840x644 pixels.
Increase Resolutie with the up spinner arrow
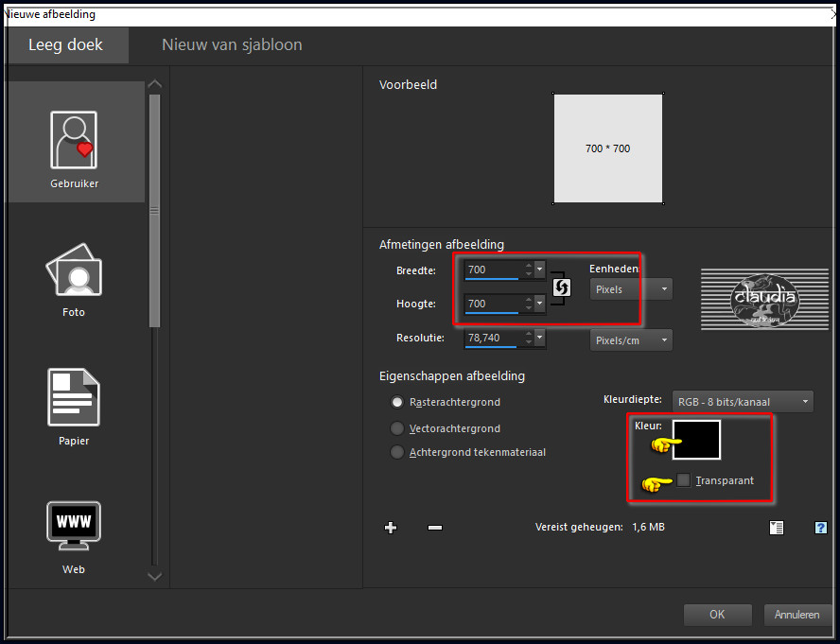point(529,333)
